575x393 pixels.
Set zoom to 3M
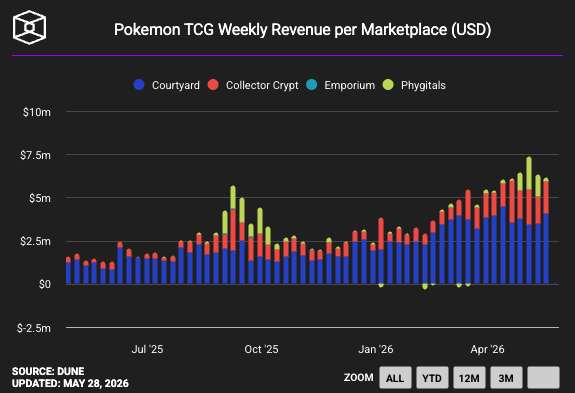point(506,378)
